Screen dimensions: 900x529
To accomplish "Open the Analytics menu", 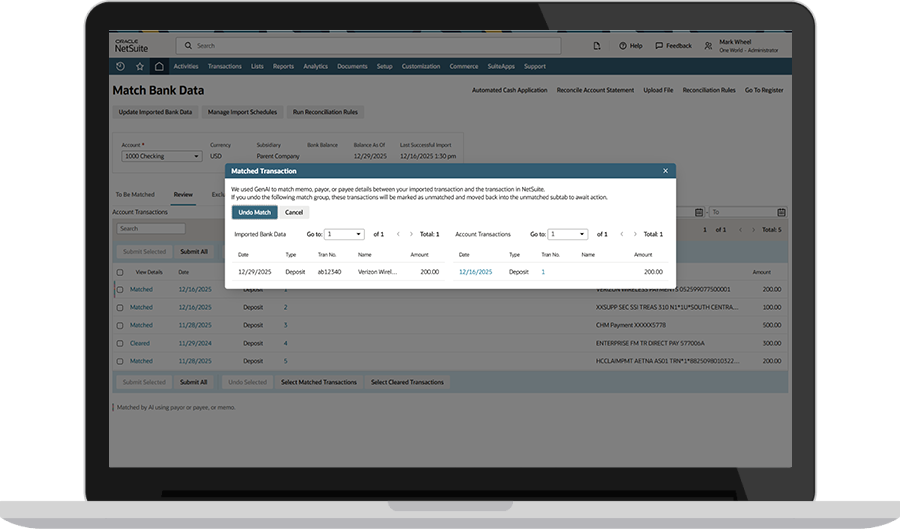I will tap(316, 67).
